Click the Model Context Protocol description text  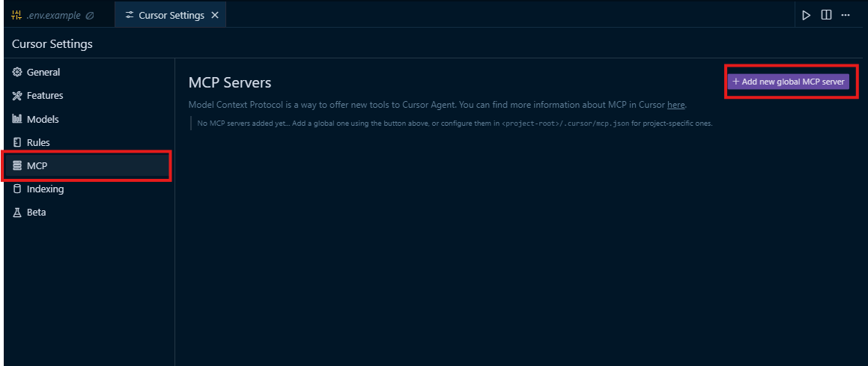coord(438,105)
